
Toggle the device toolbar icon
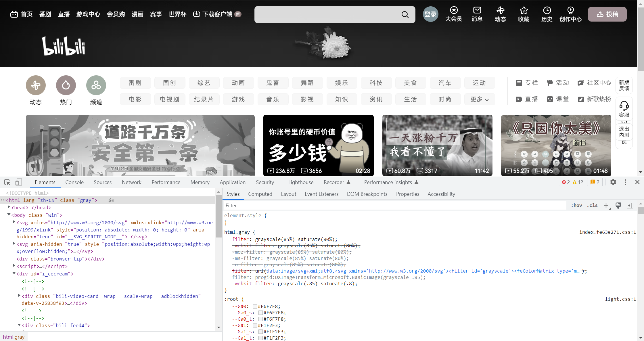19,182
